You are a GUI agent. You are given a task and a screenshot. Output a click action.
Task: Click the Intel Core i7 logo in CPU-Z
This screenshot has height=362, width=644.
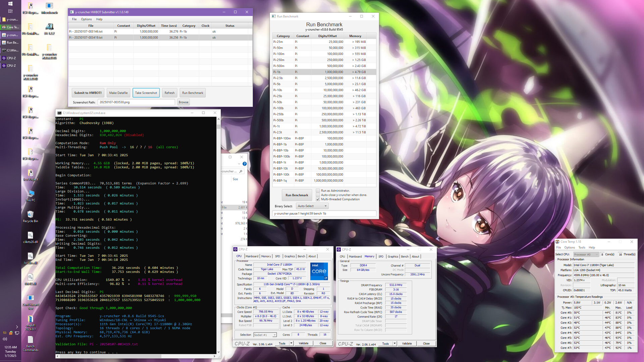(x=319, y=271)
